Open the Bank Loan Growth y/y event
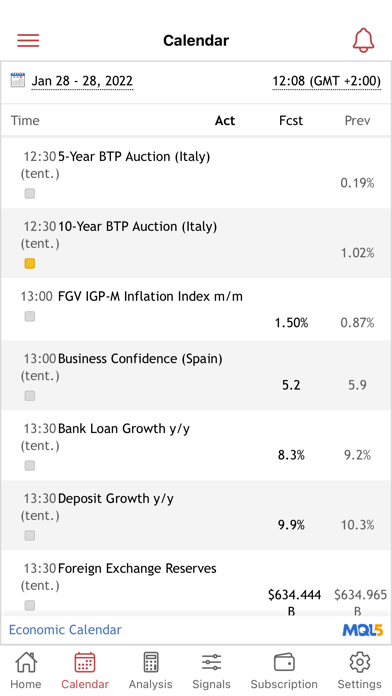The height and width of the screenshot is (696, 392). click(x=196, y=445)
